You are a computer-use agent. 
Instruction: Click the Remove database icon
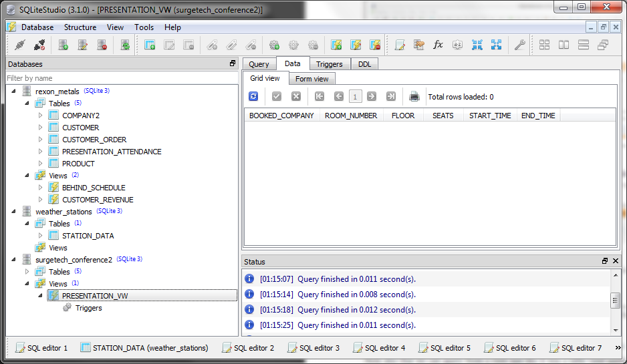point(102,45)
